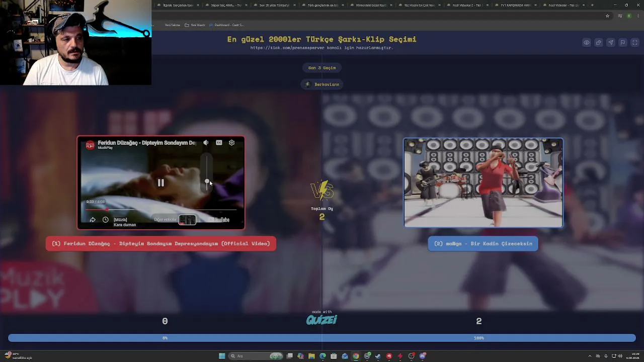Open a new browser tab with plus
The height and width of the screenshot is (362, 644).
click(592, 5)
